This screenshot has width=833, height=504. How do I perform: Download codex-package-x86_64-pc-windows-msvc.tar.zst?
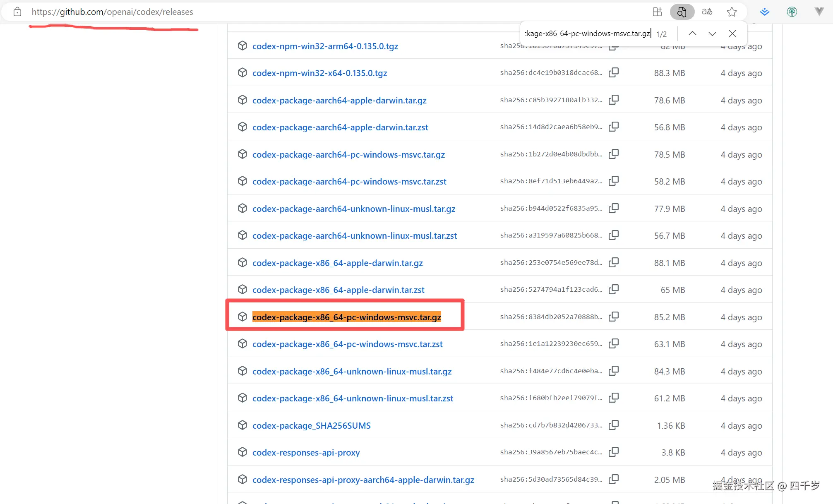point(348,344)
